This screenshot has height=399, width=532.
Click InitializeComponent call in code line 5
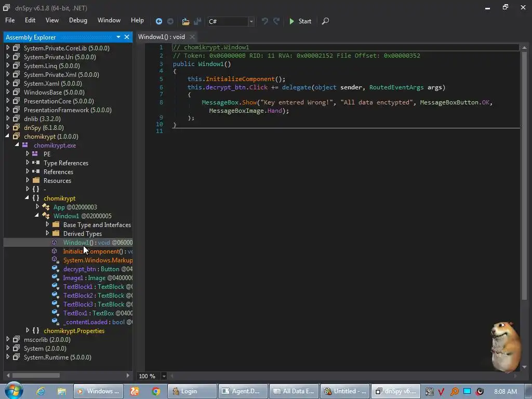point(240,79)
